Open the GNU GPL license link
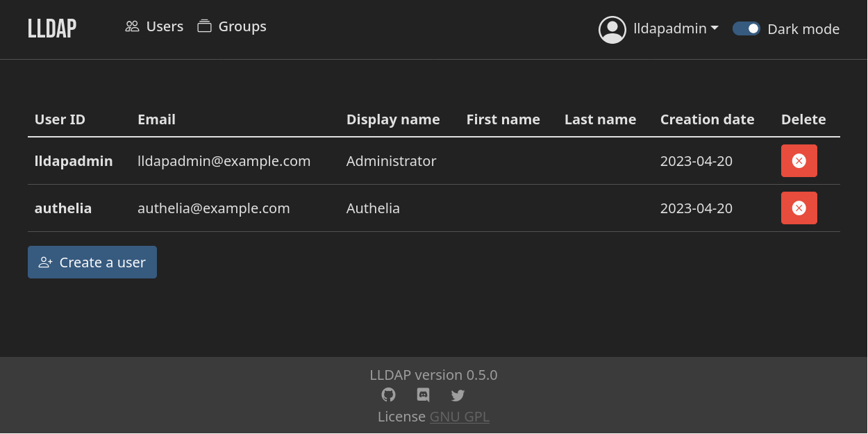The image size is (868, 434). [459, 416]
